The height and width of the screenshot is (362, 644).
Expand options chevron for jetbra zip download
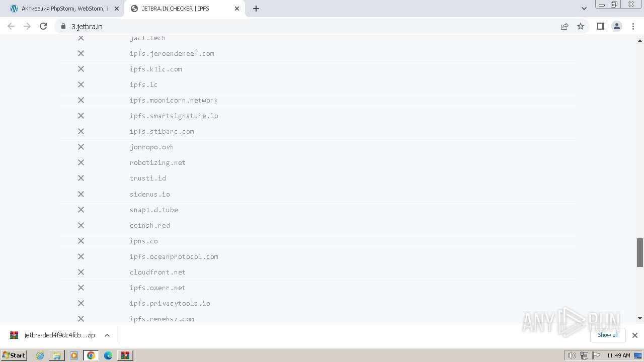click(x=107, y=335)
